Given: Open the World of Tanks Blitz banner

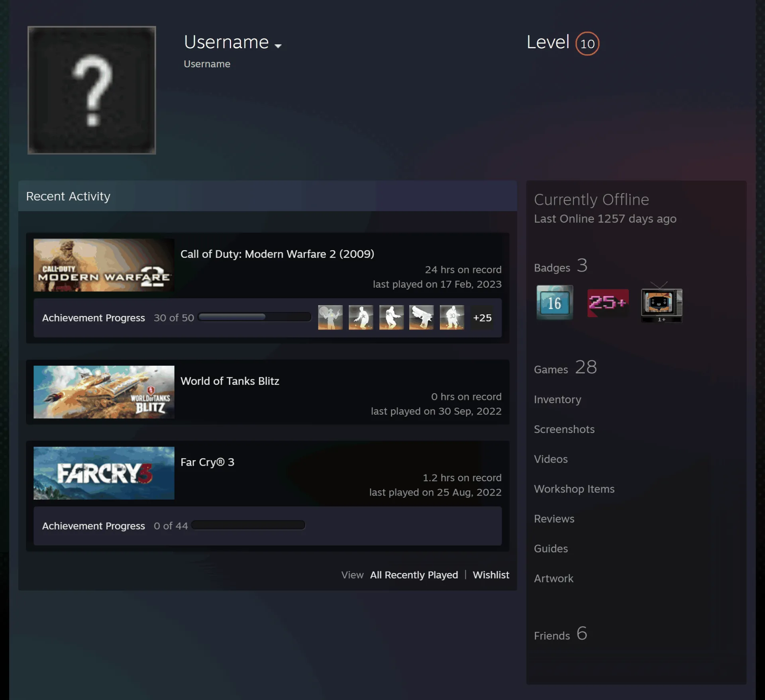Looking at the screenshot, I should tap(104, 392).
